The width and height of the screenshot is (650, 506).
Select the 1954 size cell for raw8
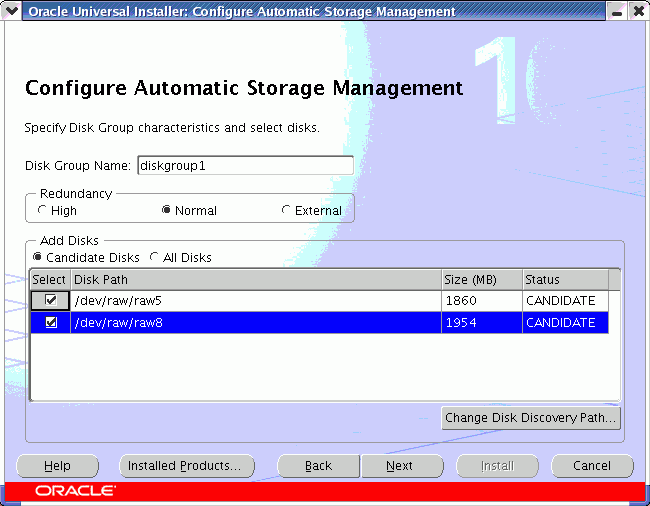coord(481,323)
